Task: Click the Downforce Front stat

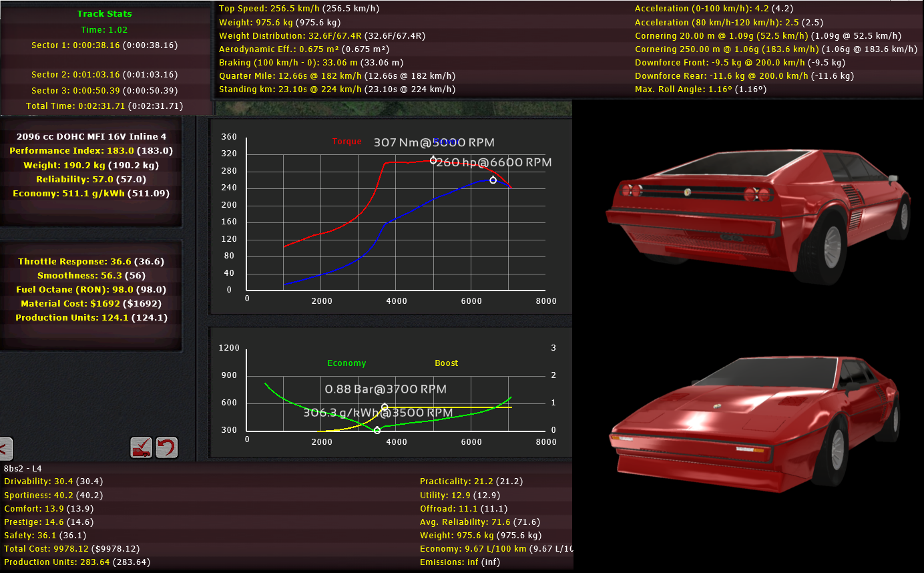Action: [740, 62]
